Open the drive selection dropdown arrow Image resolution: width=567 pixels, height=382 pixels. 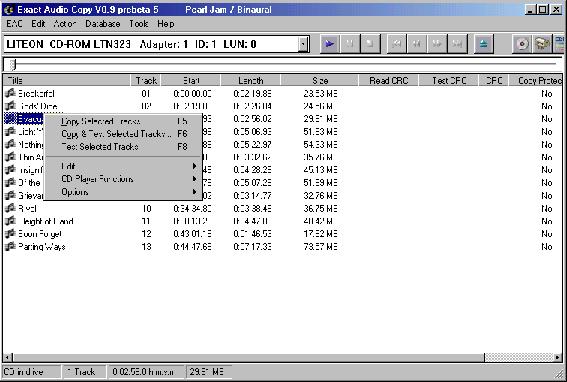(303, 44)
